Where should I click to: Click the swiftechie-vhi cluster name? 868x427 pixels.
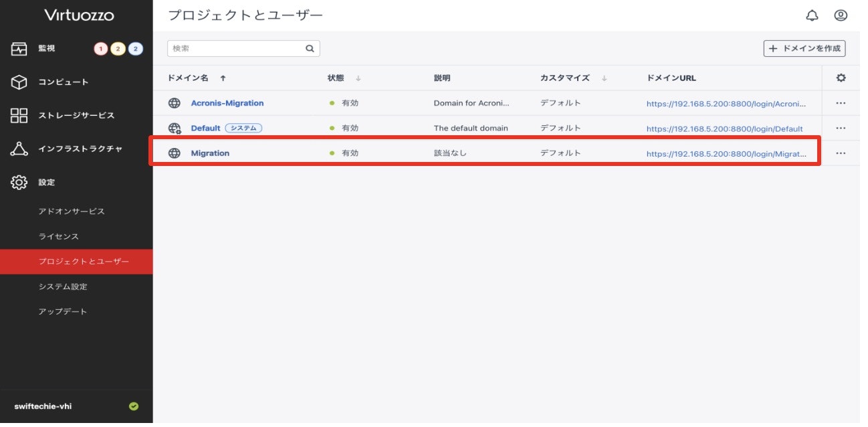43,406
